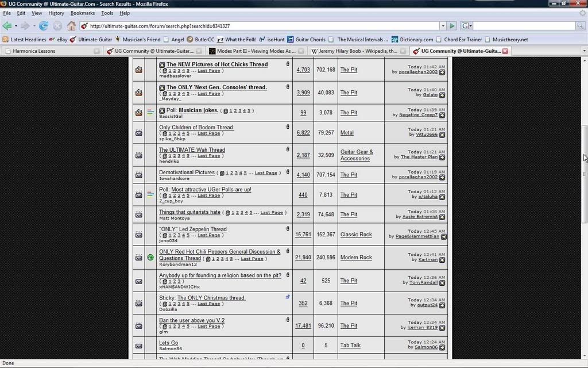Click the Stop loading icon
588x368 pixels.
(57, 26)
